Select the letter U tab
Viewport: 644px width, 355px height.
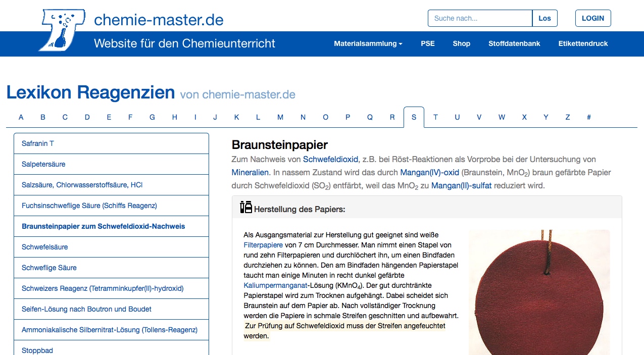pos(457,117)
